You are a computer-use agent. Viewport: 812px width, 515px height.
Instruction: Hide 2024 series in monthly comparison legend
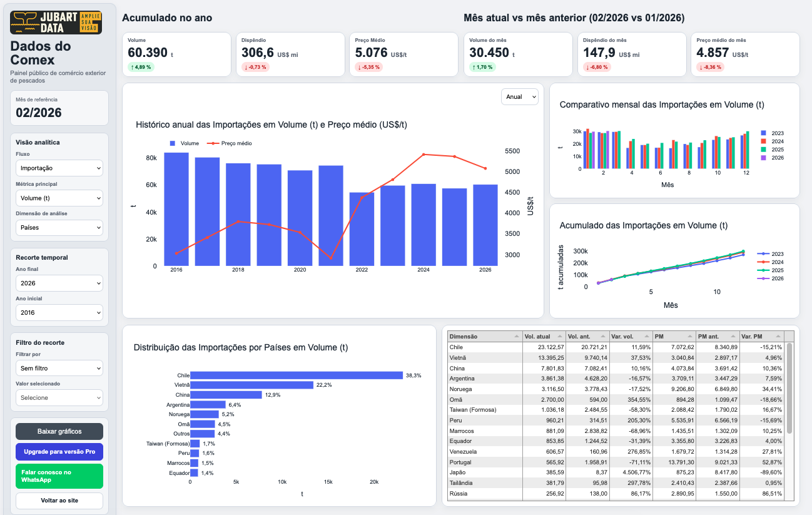click(x=773, y=141)
